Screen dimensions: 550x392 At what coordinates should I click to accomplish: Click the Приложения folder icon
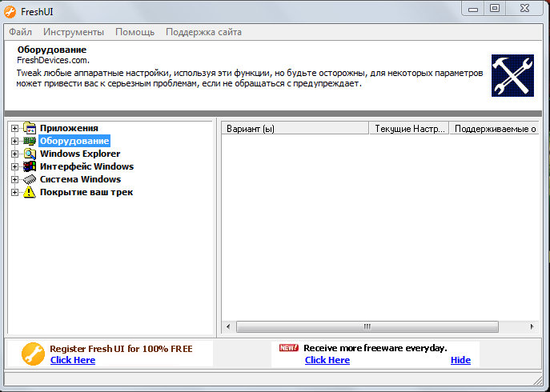[30, 128]
